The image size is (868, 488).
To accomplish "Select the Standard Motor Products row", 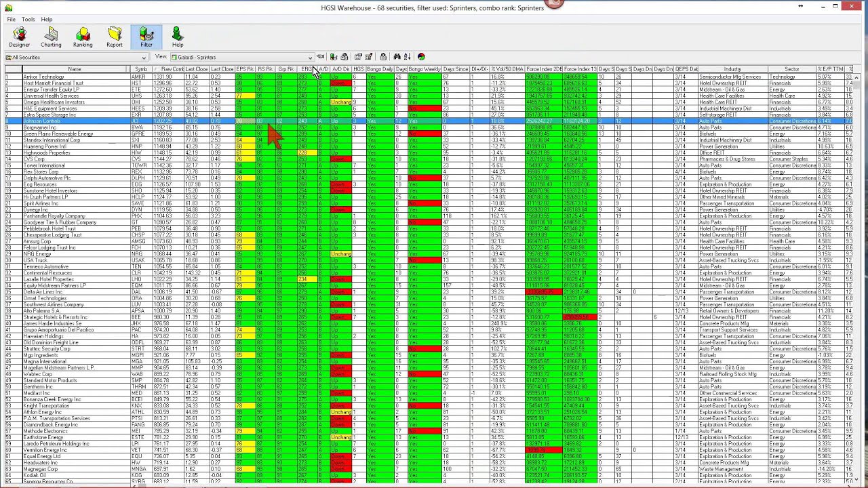I will 429,380.
